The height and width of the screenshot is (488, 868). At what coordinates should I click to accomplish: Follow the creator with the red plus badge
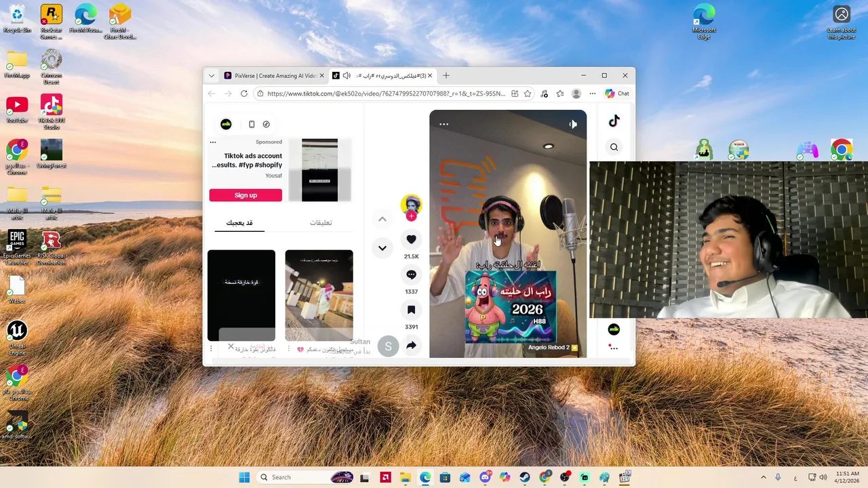[x=411, y=216]
